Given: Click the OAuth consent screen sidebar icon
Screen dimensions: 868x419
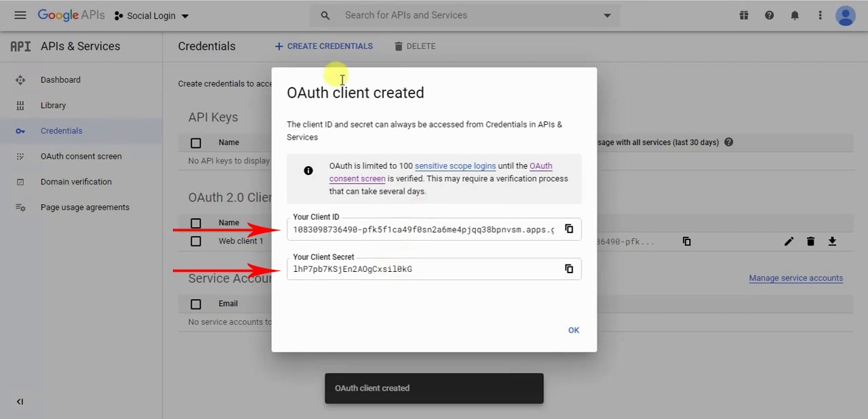Looking at the screenshot, I should [20, 156].
